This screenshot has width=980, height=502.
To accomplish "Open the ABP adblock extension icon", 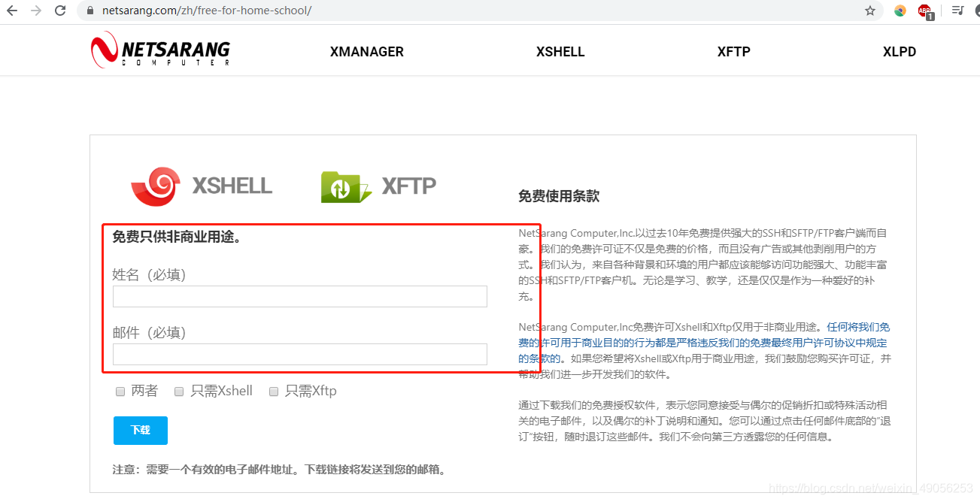I will pyautogui.click(x=925, y=11).
